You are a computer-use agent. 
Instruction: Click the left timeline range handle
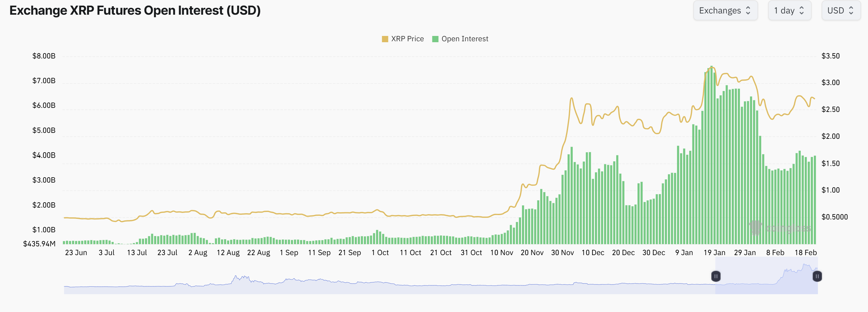716,276
